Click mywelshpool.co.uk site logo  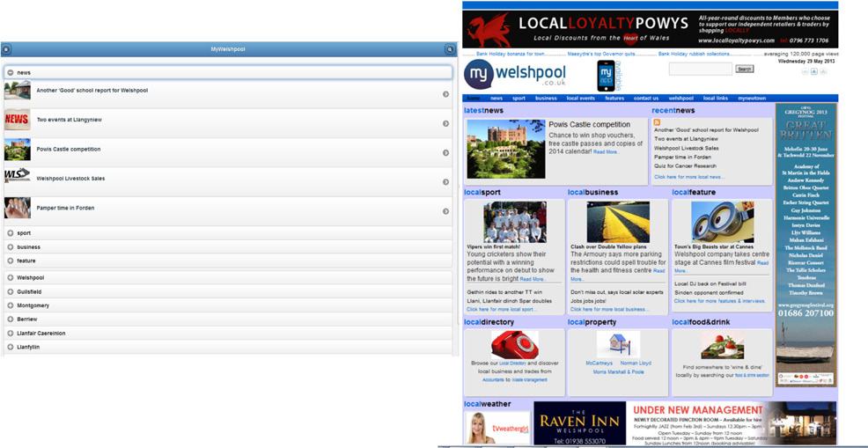click(x=515, y=75)
